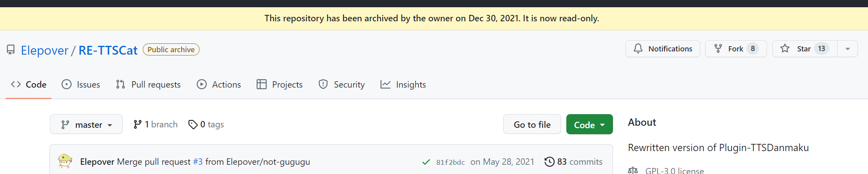
Task: Open the 0 tags link
Action: click(206, 125)
